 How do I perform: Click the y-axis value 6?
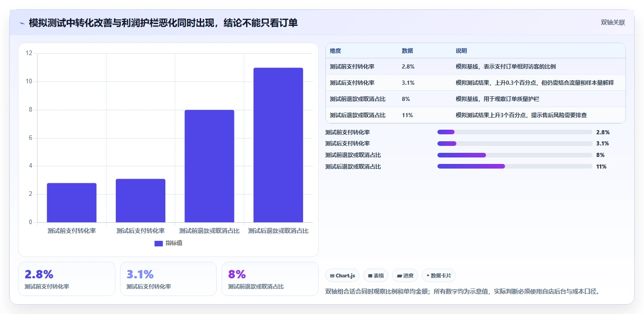click(x=31, y=138)
